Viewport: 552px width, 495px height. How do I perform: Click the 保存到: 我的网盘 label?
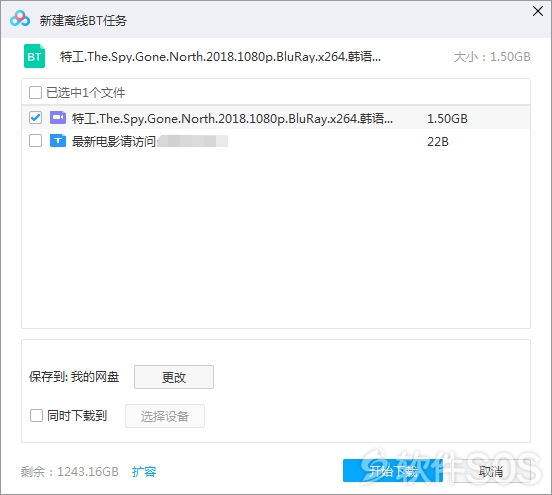[x=74, y=377]
